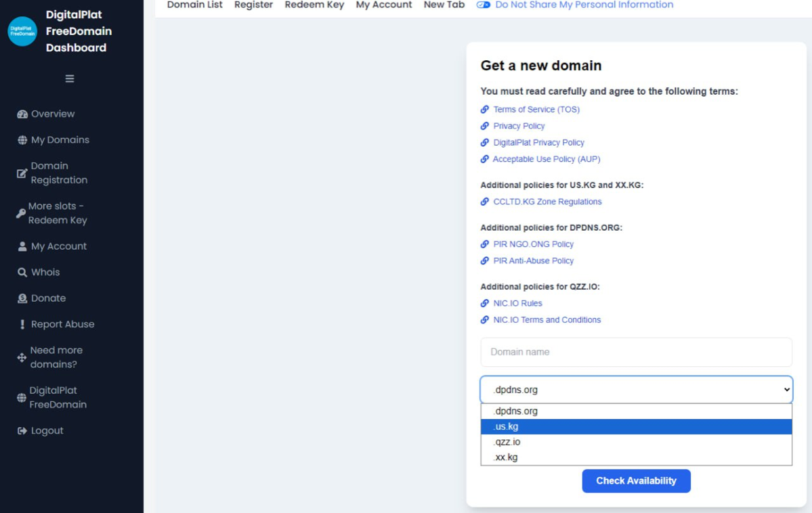Click link icon beside DigitalPlat Privacy Policy
The image size is (812, 513).
[x=485, y=142]
